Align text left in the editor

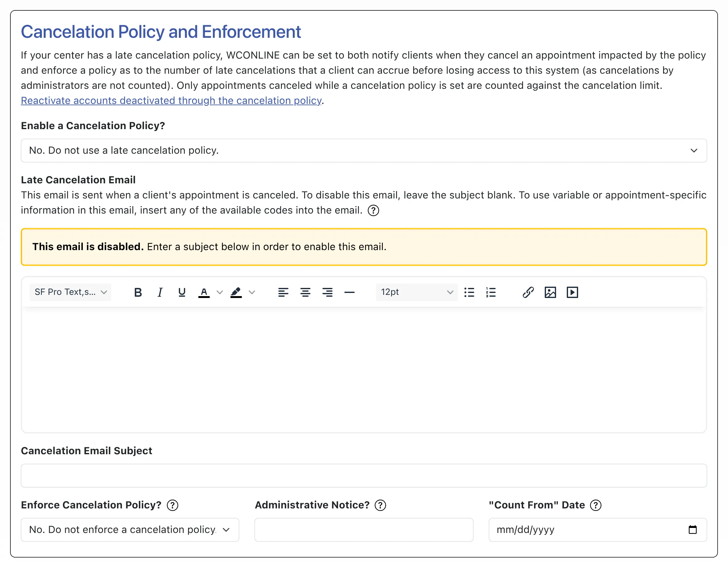[283, 292]
